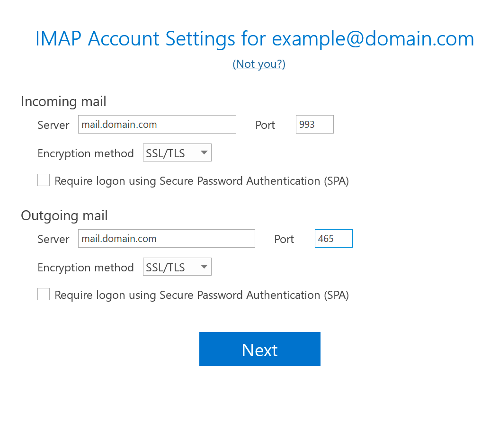Click the "Server" label in Outgoing mail

click(x=53, y=239)
